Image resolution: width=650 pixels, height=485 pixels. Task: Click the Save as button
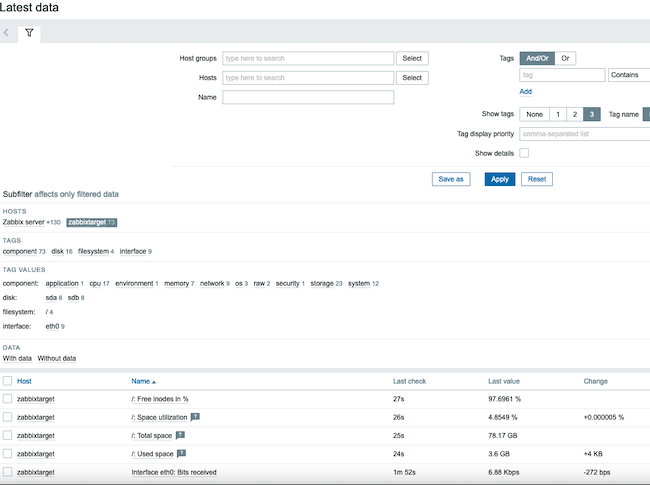click(x=452, y=179)
